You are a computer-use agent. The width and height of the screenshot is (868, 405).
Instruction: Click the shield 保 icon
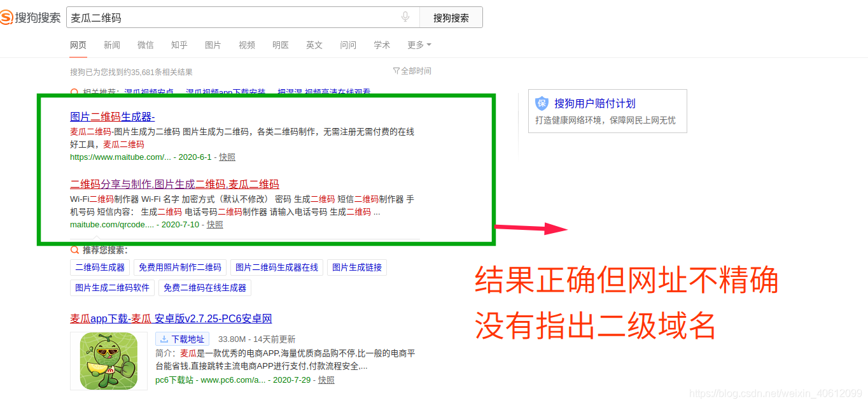point(542,103)
